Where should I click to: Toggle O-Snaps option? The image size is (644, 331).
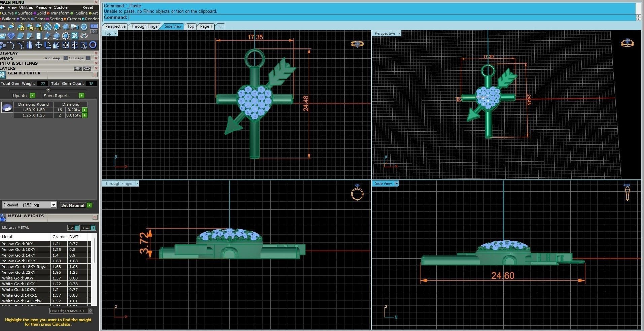[x=88, y=58]
